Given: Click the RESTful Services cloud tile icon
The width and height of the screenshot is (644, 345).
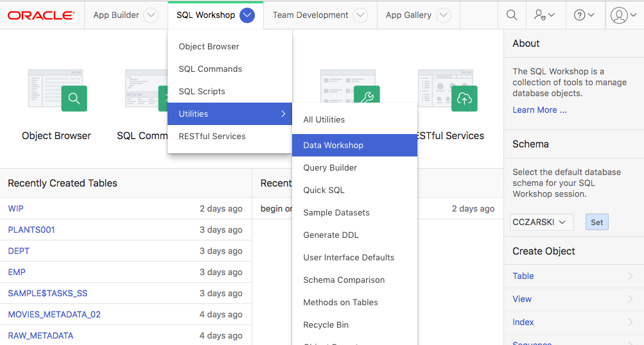Looking at the screenshot, I should point(464,99).
